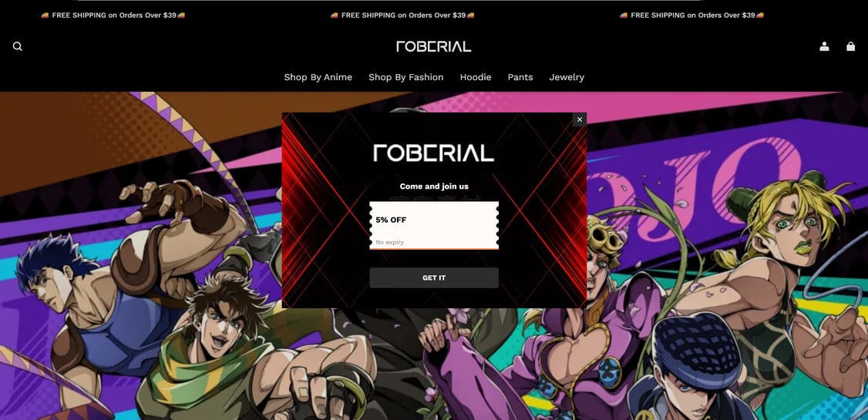Click the 'No expiry' coupon note
This screenshot has height=420, width=868.
coord(390,243)
